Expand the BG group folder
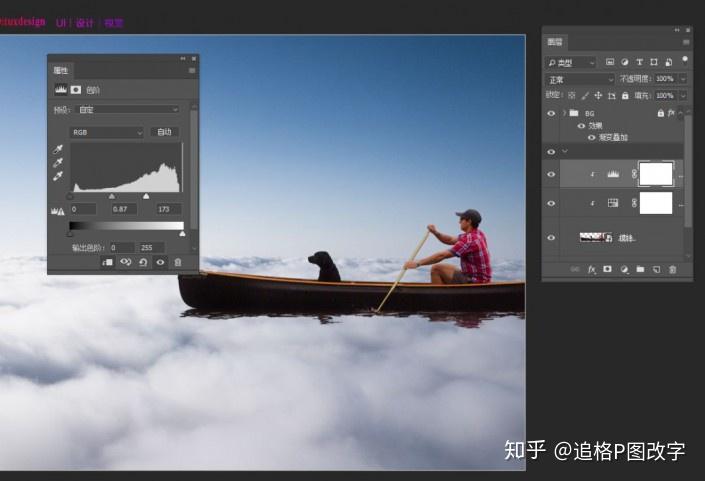 point(564,113)
